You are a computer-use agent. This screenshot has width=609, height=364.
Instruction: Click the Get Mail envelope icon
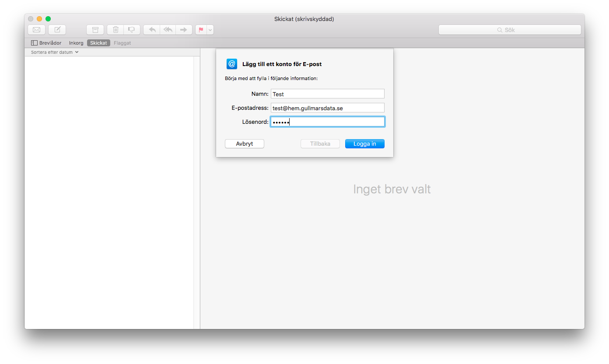pos(37,30)
